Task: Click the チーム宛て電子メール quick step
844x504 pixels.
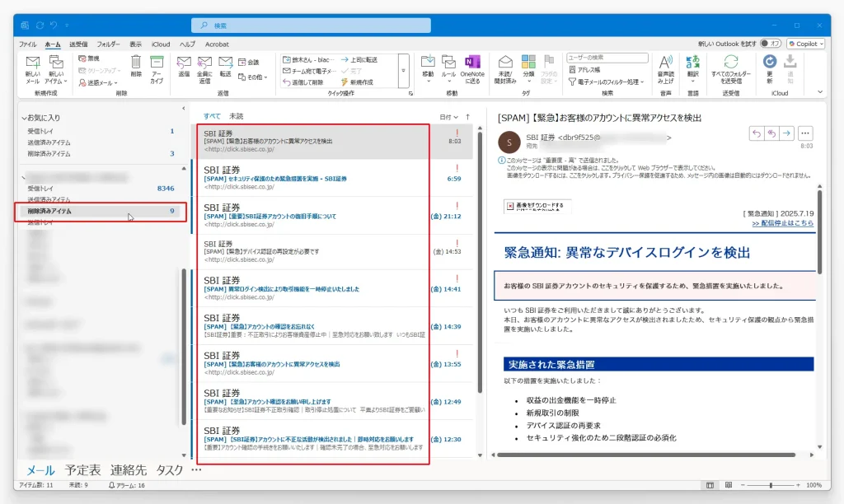Action: [x=310, y=71]
